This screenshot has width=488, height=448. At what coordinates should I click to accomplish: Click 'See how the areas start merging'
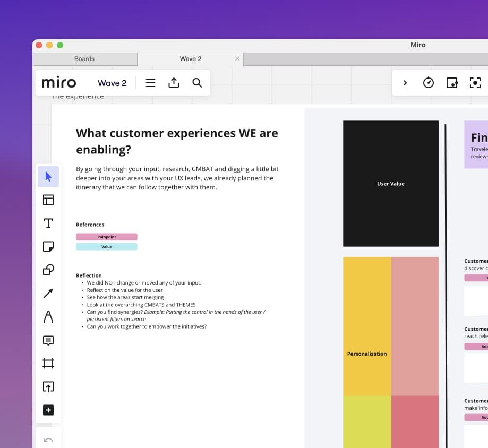[x=125, y=297]
